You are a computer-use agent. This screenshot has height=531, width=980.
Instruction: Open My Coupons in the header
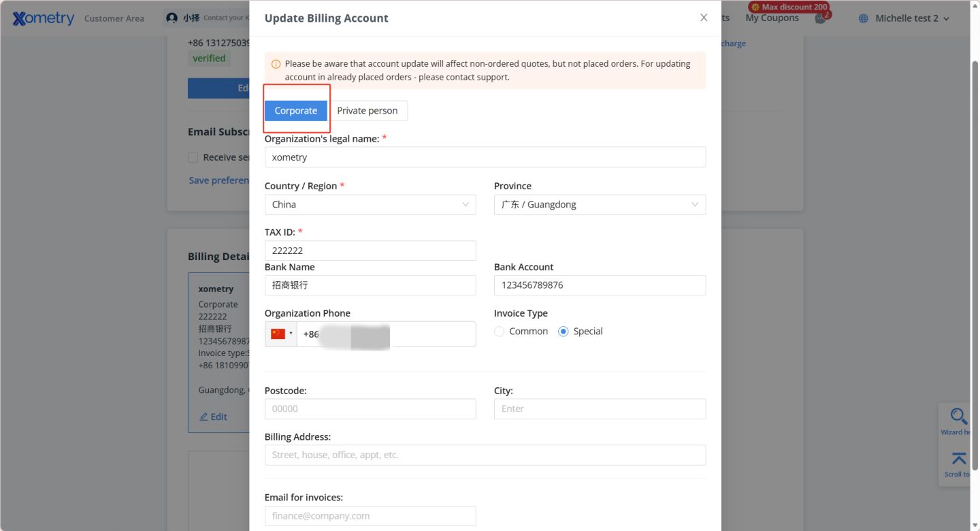pyautogui.click(x=772, y=18)
